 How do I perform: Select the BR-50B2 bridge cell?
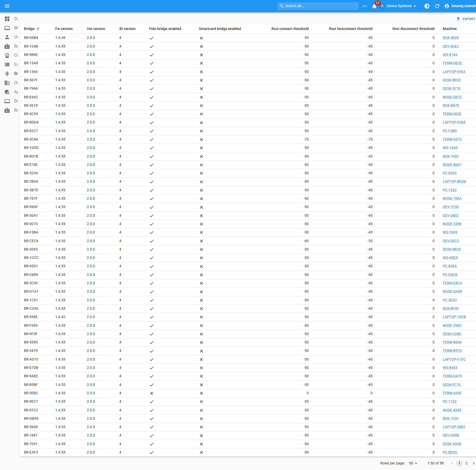coord(31,393)
